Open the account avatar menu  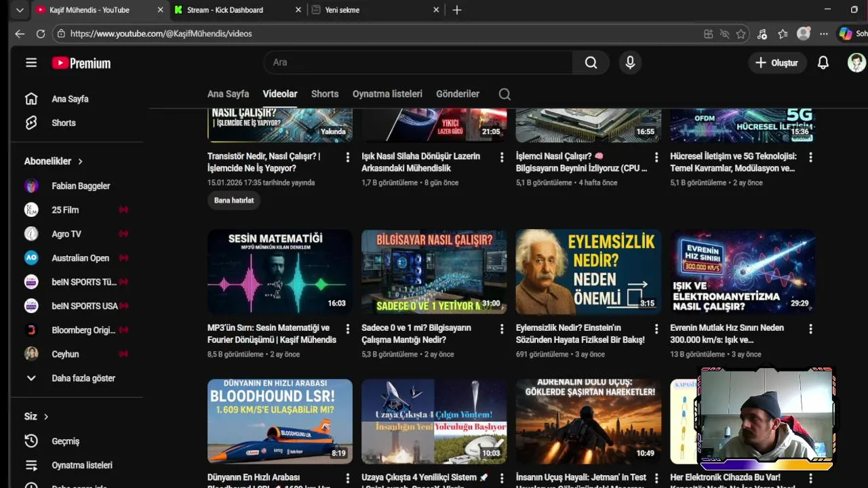point(856,62)
